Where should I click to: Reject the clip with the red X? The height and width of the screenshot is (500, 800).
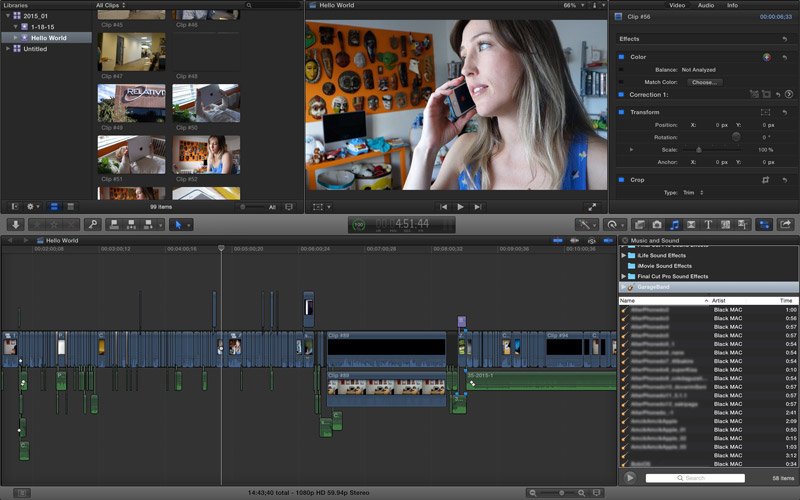(x=71, y=224)
